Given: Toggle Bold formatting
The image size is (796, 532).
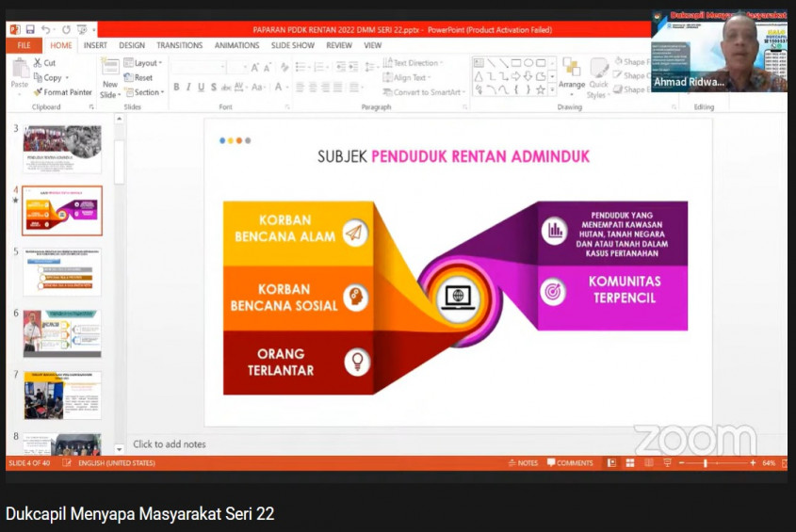Looking at the screenshot, I should (176, 88).
